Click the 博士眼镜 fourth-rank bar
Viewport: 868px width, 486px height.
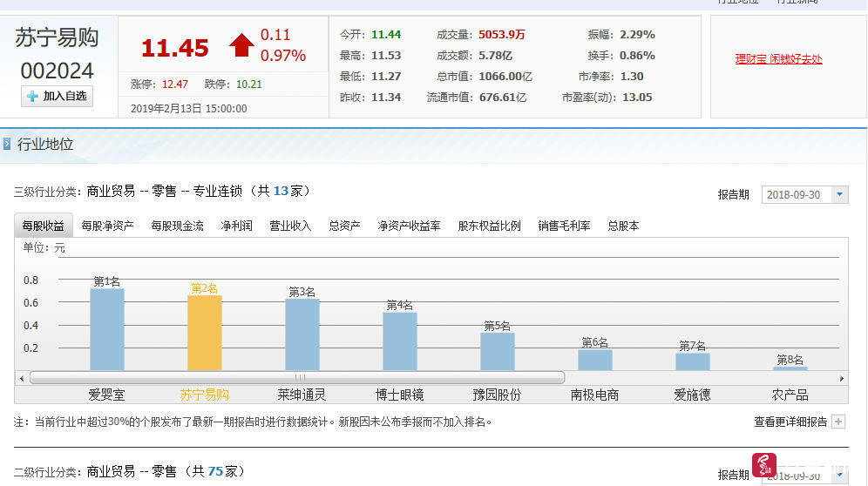(400, 341)
